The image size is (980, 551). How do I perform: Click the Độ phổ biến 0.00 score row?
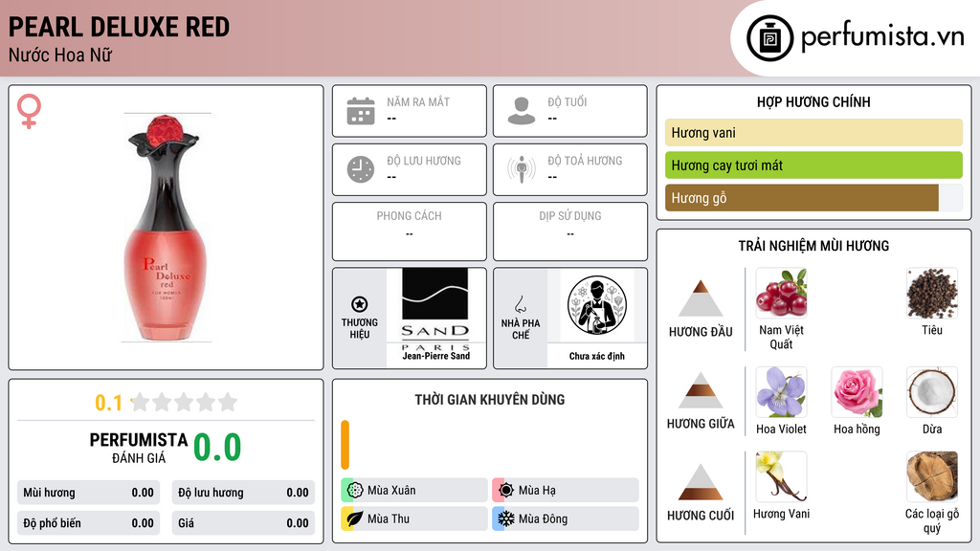point(89,523)
